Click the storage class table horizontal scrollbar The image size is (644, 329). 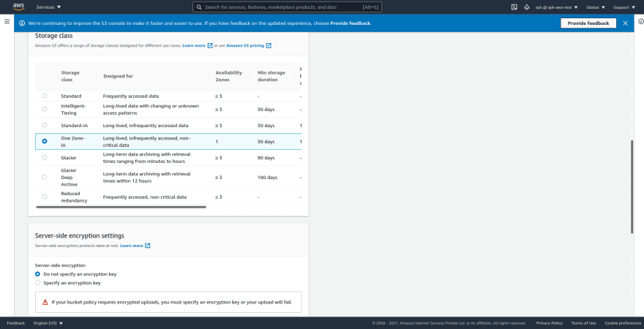121,207
